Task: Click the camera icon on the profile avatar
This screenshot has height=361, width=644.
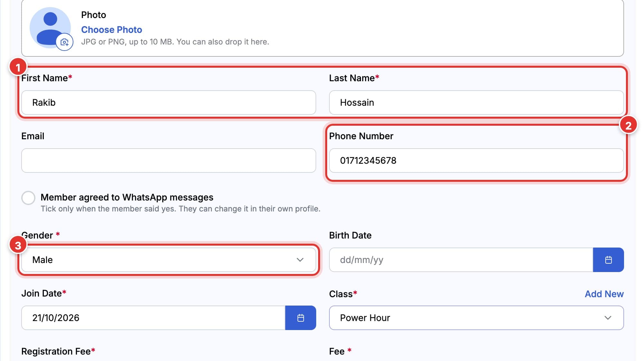Action: 65,42
